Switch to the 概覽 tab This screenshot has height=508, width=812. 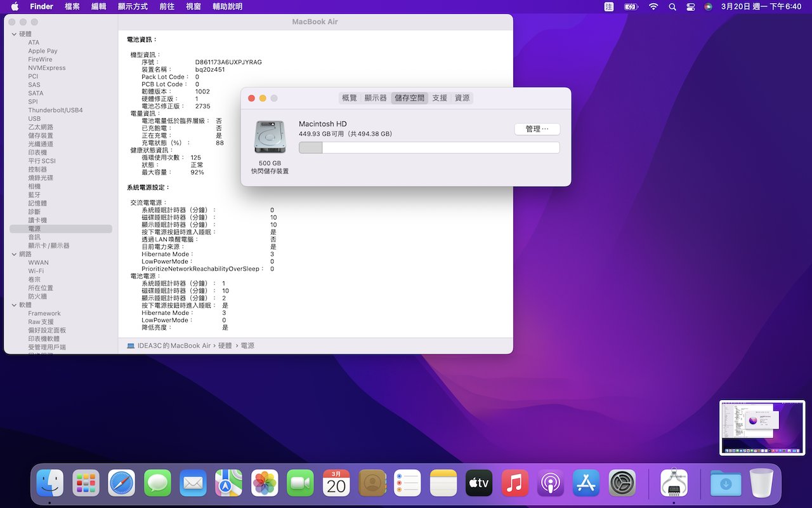coord(350,98)
